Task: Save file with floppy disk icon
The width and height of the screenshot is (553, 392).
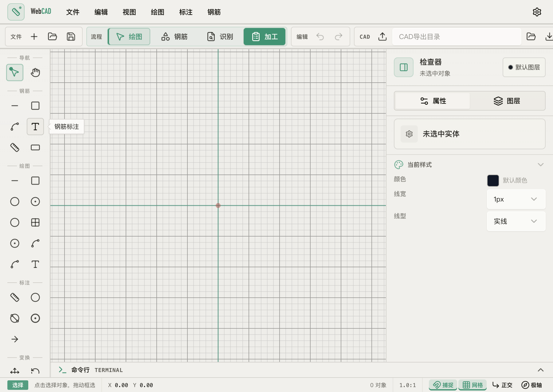Action: tap(71, 37)
